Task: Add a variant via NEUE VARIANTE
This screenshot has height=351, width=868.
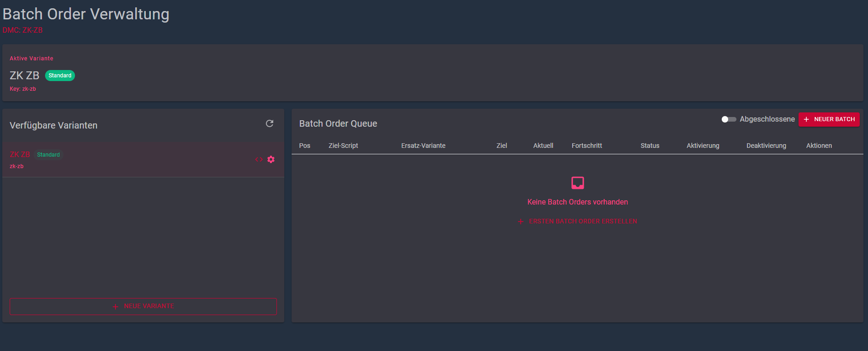Action: tap(143, 306)
